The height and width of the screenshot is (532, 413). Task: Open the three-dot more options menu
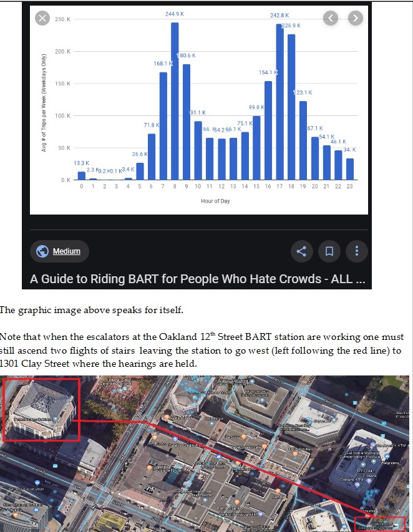[x=357, y=251]
